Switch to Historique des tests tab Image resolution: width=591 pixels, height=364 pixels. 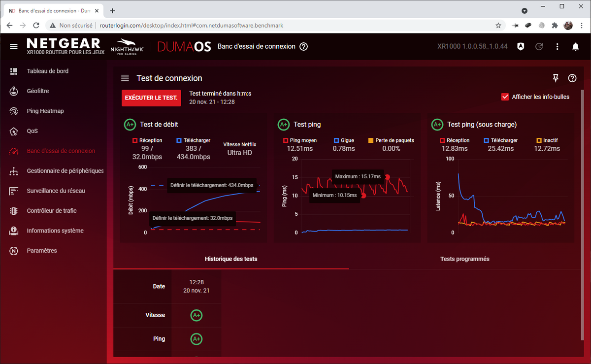pyautogui.click(x=231, y=259)
